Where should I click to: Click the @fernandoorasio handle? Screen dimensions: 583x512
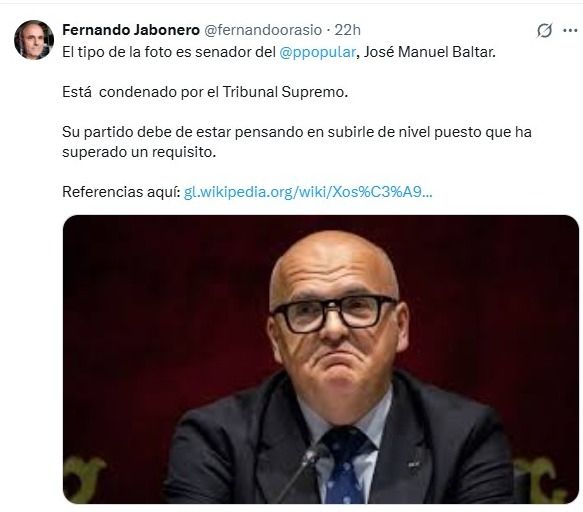pyautogui.click(x=263, y=30)
